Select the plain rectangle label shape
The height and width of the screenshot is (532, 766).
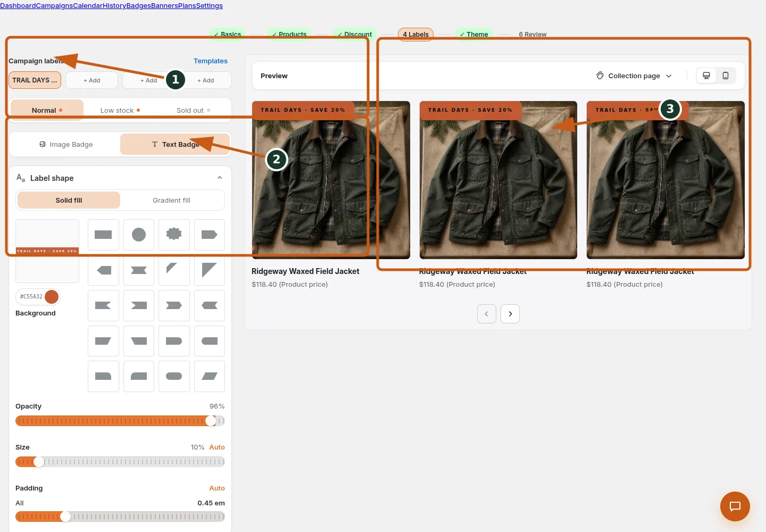click(x=103, y=235)
